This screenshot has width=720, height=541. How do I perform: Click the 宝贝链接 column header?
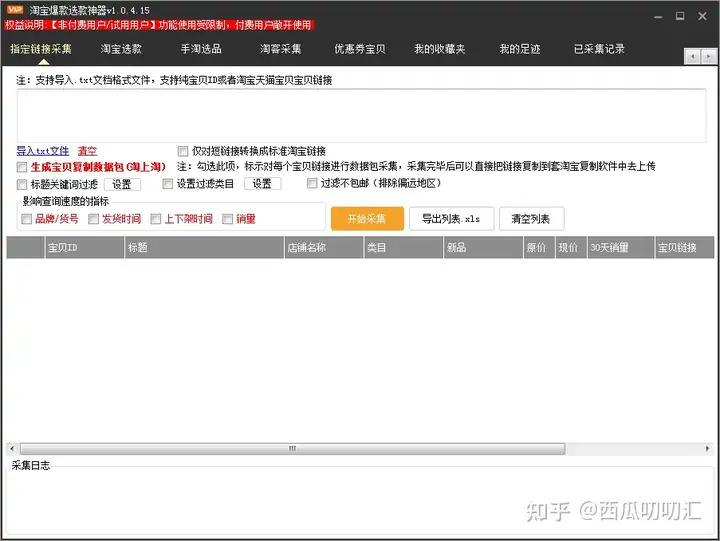(685, 248)
